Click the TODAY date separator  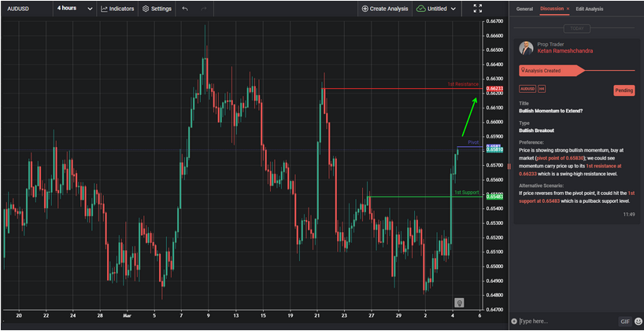point(576,29)
